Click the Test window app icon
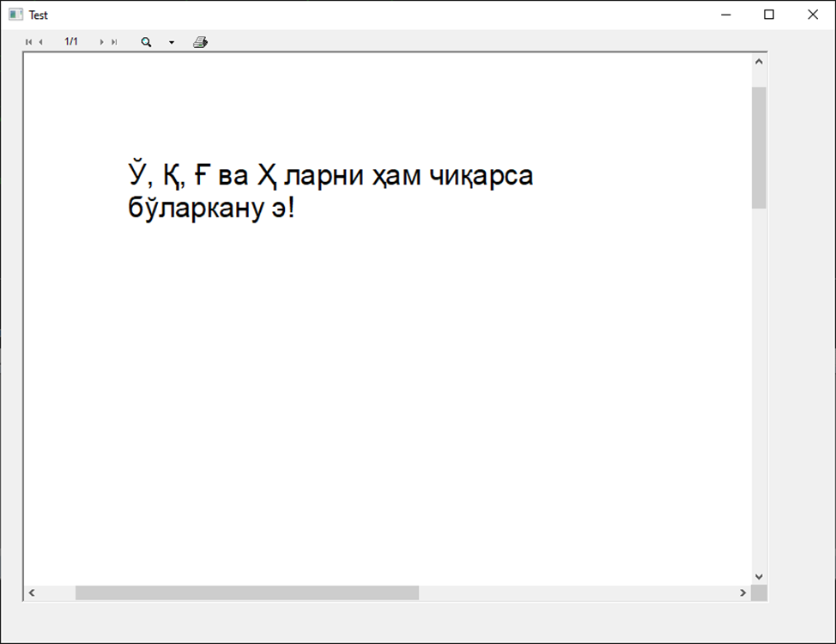 point(16,15)
